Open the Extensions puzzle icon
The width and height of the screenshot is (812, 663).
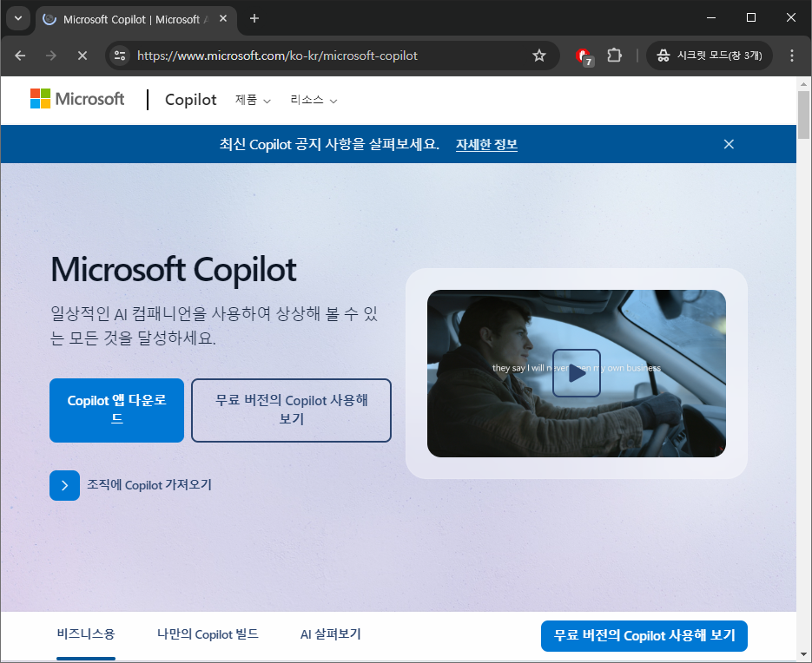pyautogui.click(x=614, y=56)
